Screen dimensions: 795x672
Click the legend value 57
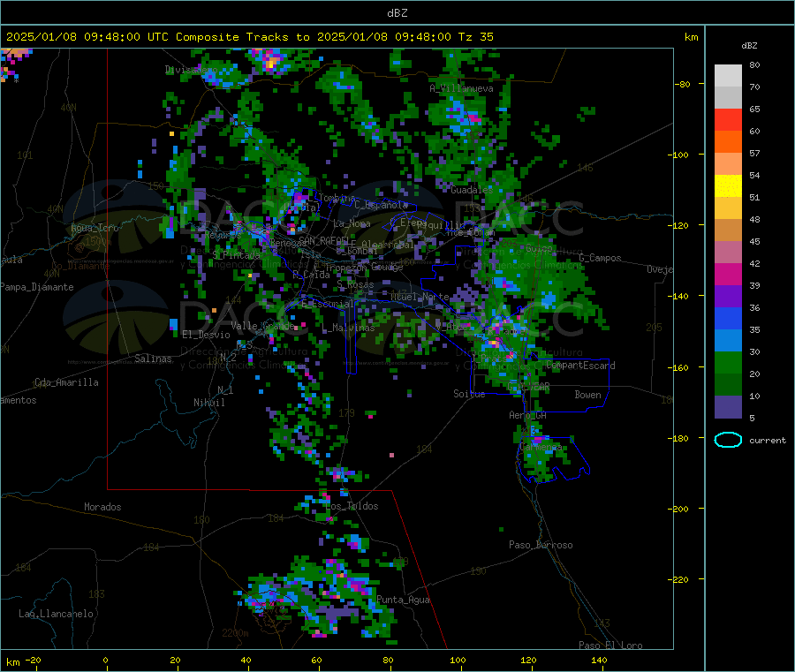click(754, 153)
